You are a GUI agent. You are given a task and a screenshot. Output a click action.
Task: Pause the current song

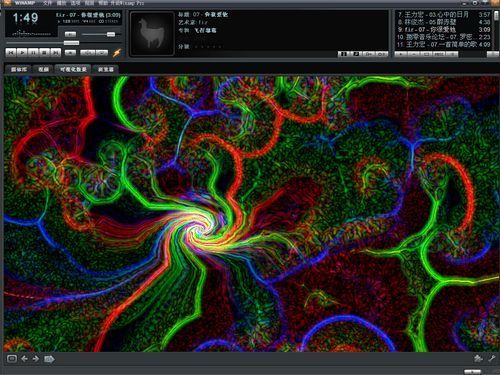pyautogui.click(x=34, y=52)
